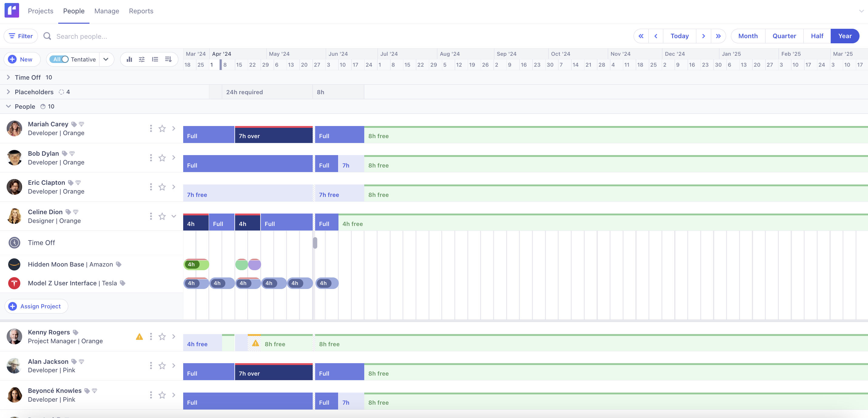Switch to the Projects tab
This screenshot has height=418, width=868.
coord(40,10)
